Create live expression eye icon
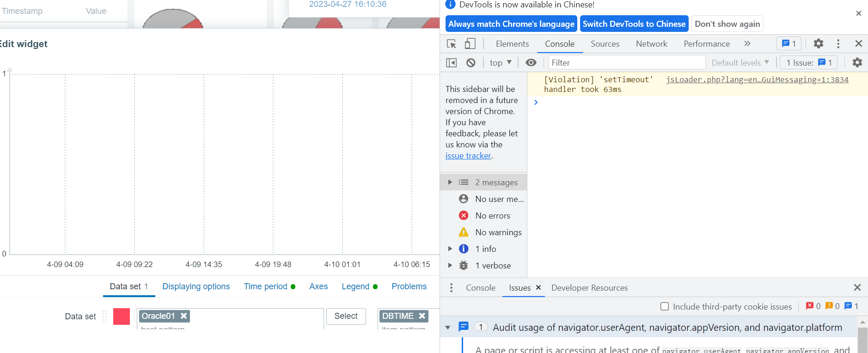 click(x=531, y=62)
